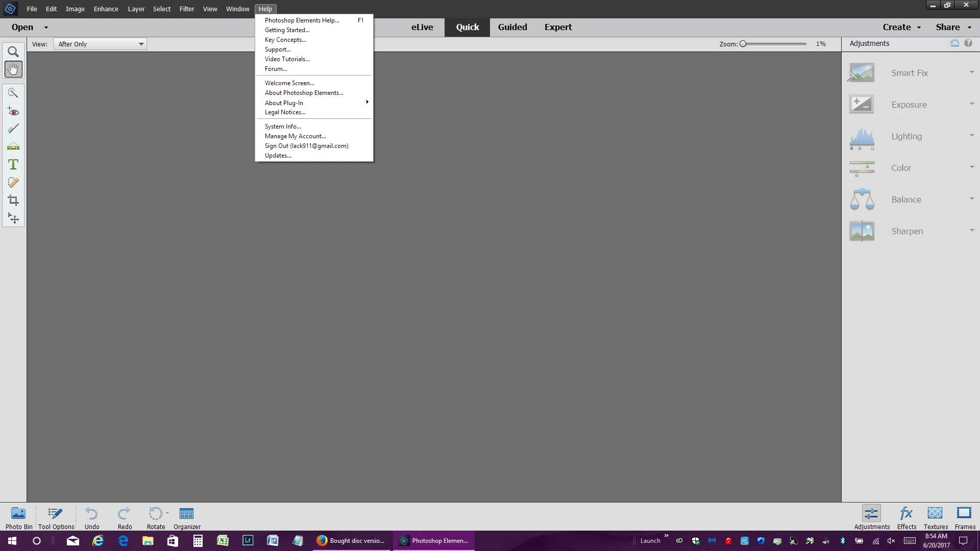Toggle the Photo Bin panel

coord(19,518)
